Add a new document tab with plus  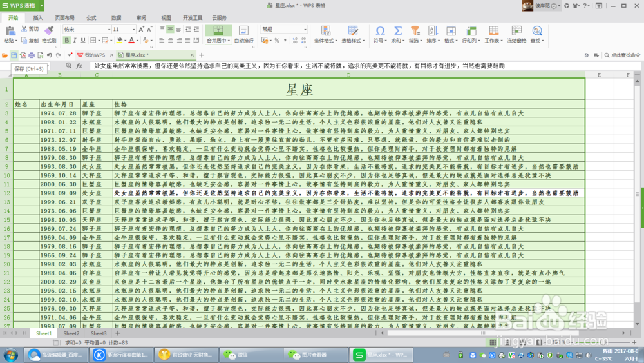[202, 55]
